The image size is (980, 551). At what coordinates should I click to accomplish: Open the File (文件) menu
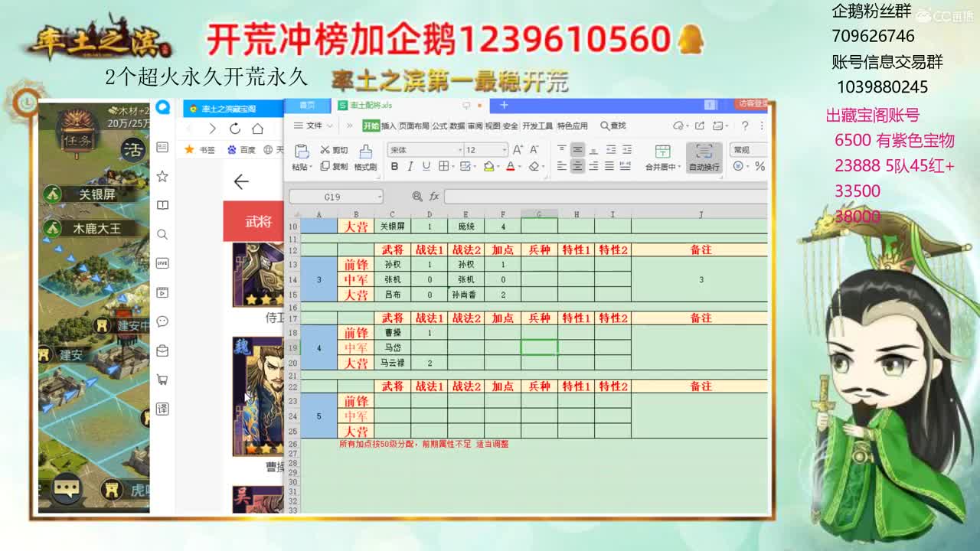[x=314, y=126]
